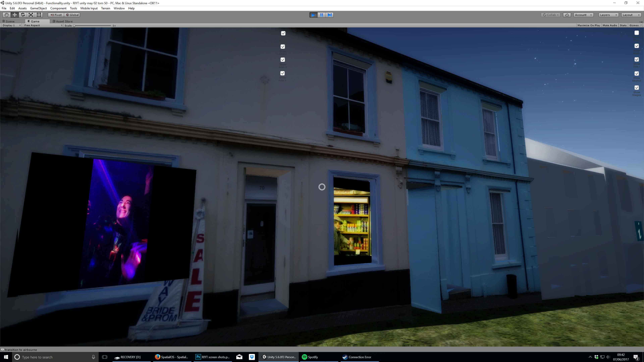Check the unchecked top-right checkbox
The width and height of the screenshot is (644, 362).
pos(636,33)
